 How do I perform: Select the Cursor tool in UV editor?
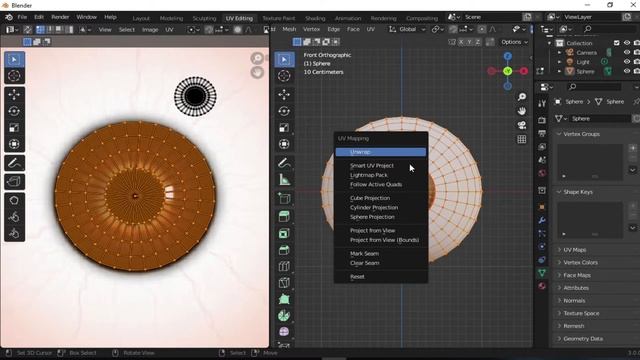(x=14, y=76)
